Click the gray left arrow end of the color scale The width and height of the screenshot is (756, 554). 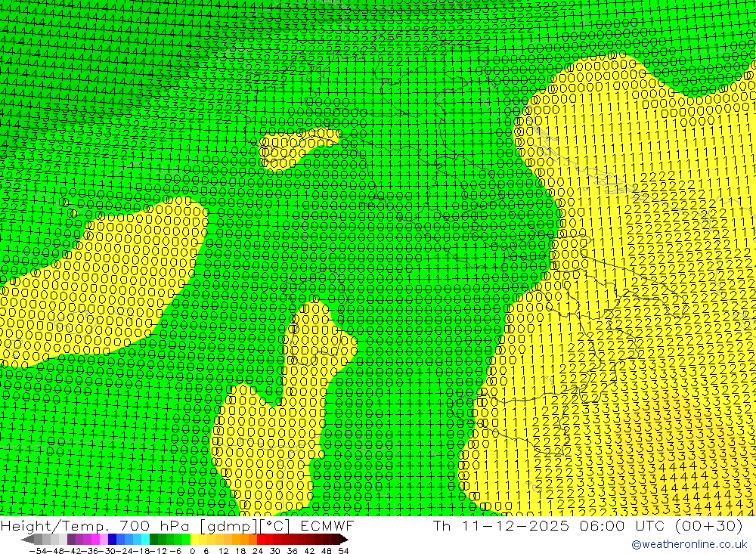pyautogui.click(x=27, y=540)
